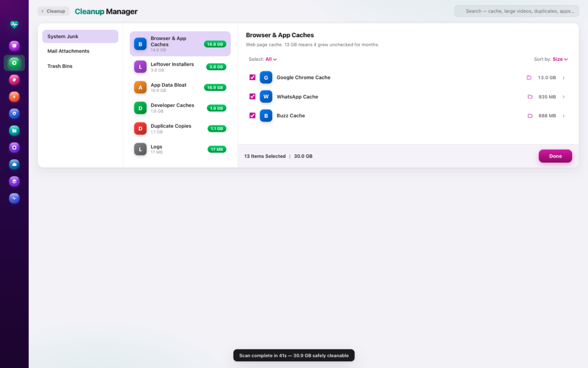Open the purple monitor sidebar icon
588x368 pixels.
[x=14, y=46]
